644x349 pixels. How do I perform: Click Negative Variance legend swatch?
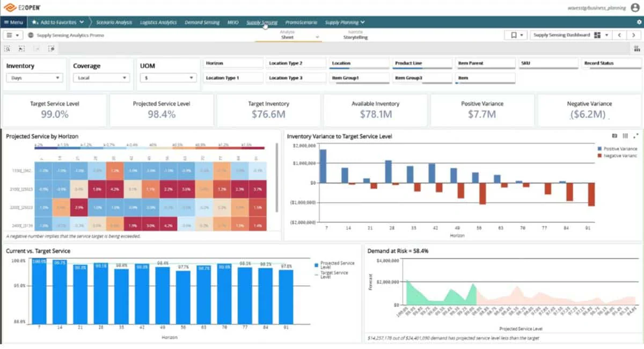tap(599, 156)
